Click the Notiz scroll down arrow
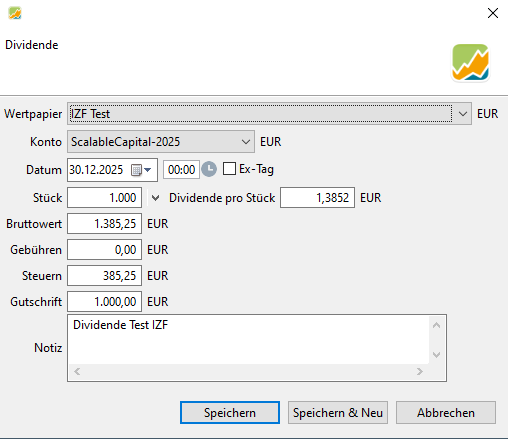 (x=437, y=355)
